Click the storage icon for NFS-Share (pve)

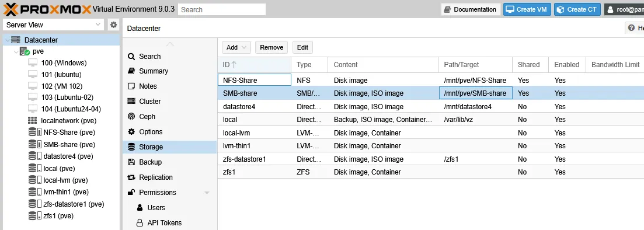[34, 133]
